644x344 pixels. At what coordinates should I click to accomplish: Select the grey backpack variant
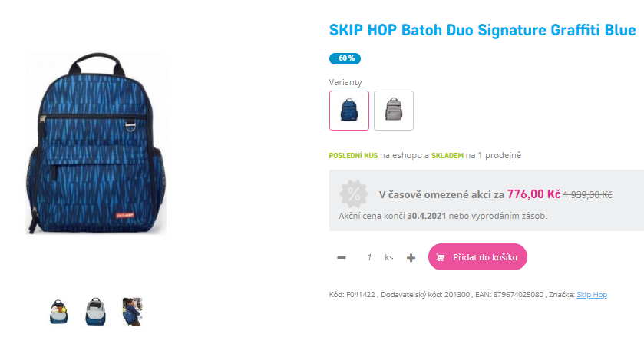(394, 111)
